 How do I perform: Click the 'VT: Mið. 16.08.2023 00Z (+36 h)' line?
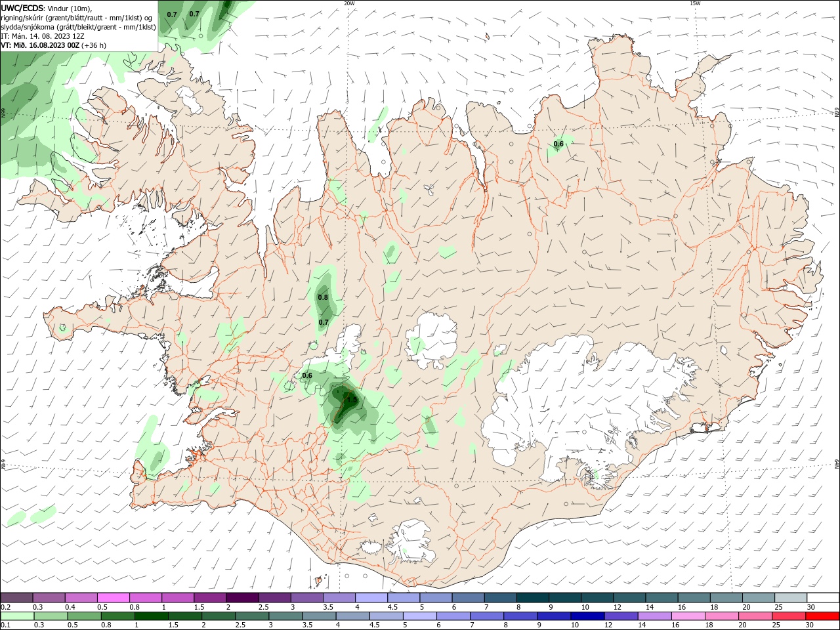pos(53,45)
